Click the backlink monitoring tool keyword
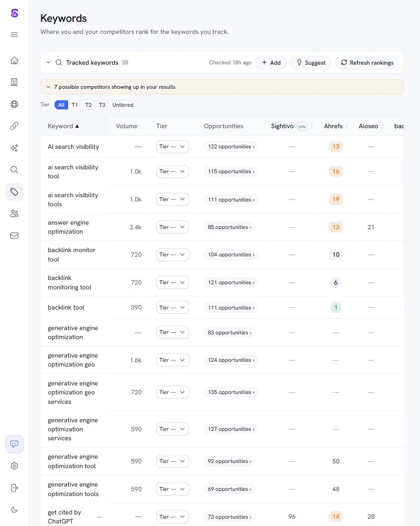 [x=69, y=283]
